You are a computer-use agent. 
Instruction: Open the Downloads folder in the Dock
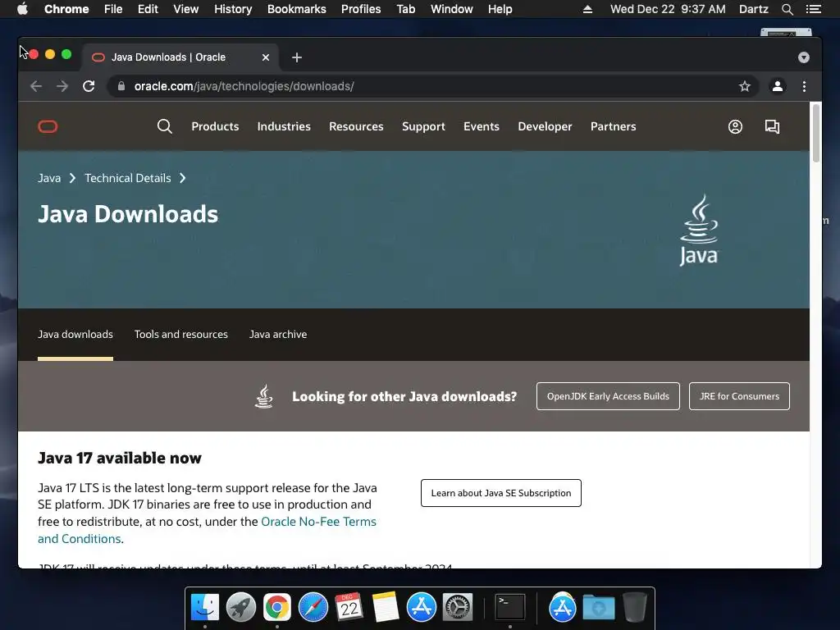[599, 608]
